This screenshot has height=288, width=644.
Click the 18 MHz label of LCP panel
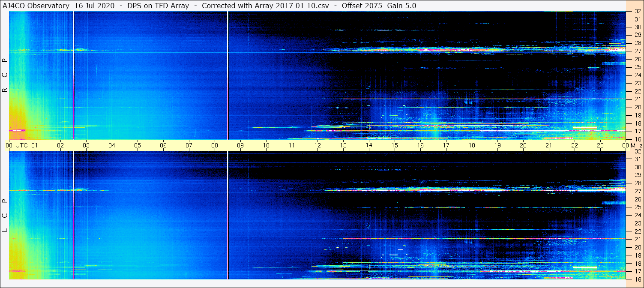click(x=637, y=263)
